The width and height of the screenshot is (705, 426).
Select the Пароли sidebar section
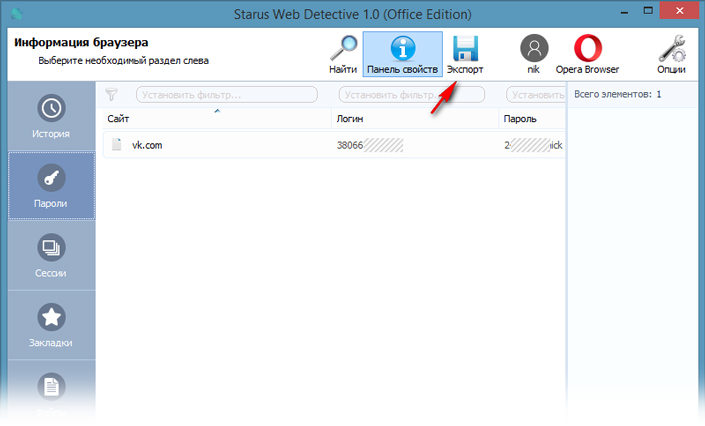point(51,186)
